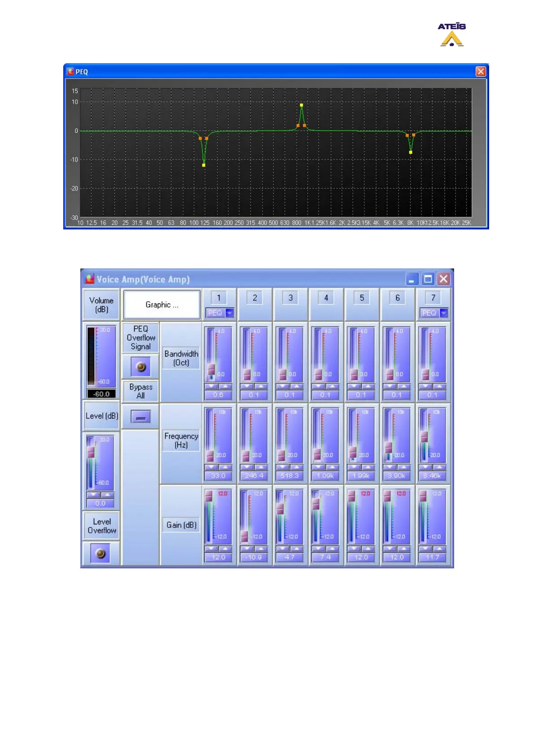Lower band 2 frequency with the down arrow
The image size is (534, 756).
247,467
